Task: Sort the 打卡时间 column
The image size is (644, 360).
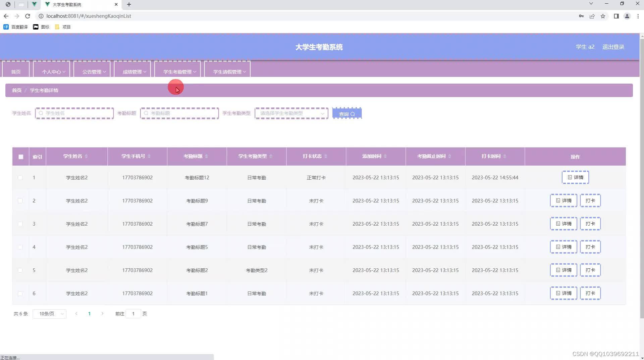Action: (x=504, y=156)
